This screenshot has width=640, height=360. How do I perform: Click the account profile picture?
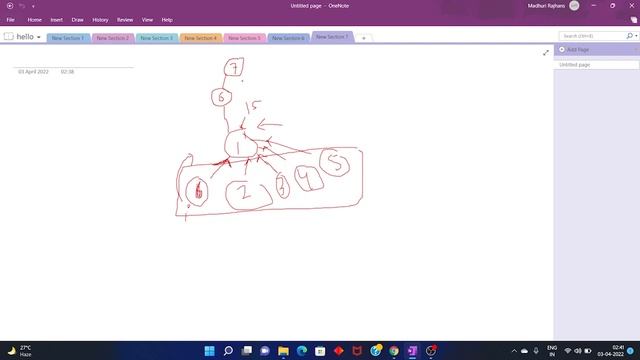tap(574, 6)
